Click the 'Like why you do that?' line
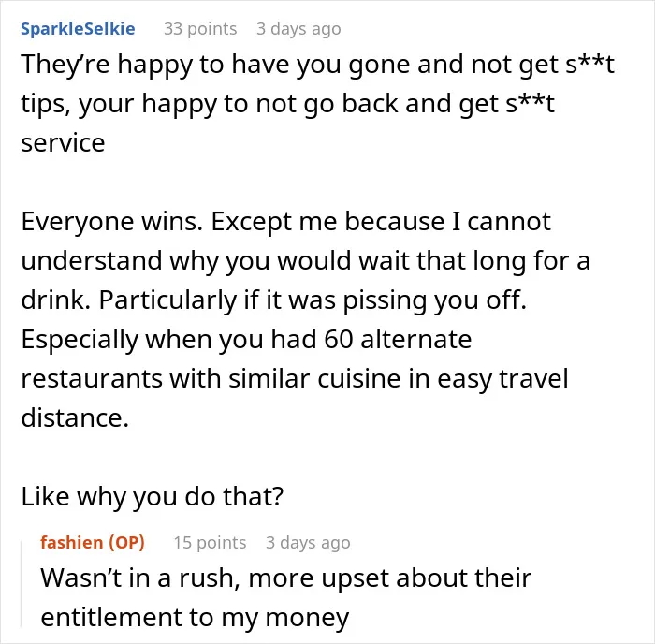655x644 pixels. click(x=152, y=496)
